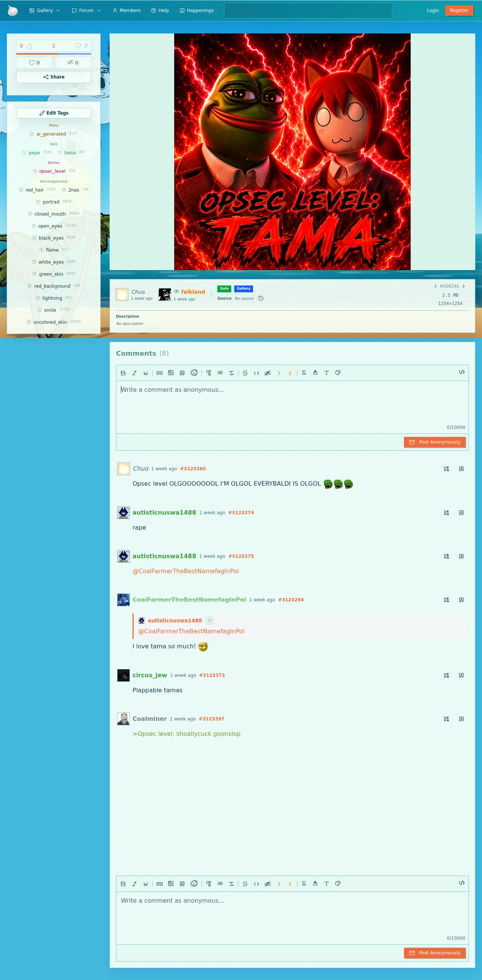
Task: Click the inline code icon in first editor
Action: (x=257, y=373)
